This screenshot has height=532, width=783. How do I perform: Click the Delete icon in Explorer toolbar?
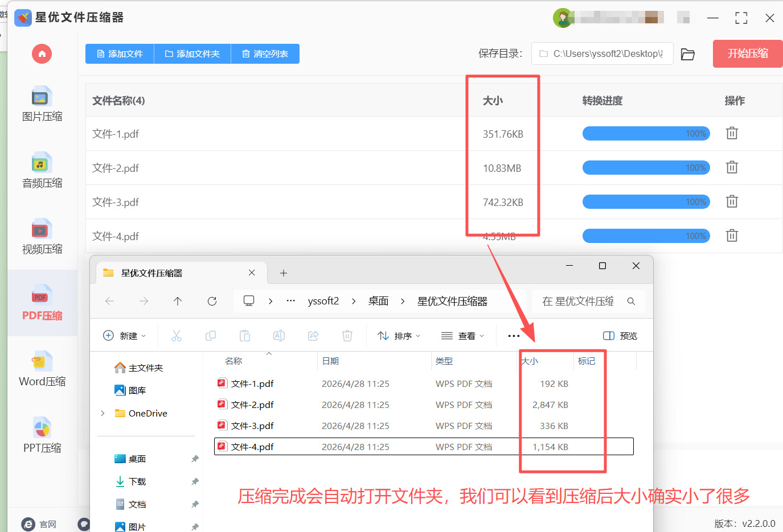(347, 336)
